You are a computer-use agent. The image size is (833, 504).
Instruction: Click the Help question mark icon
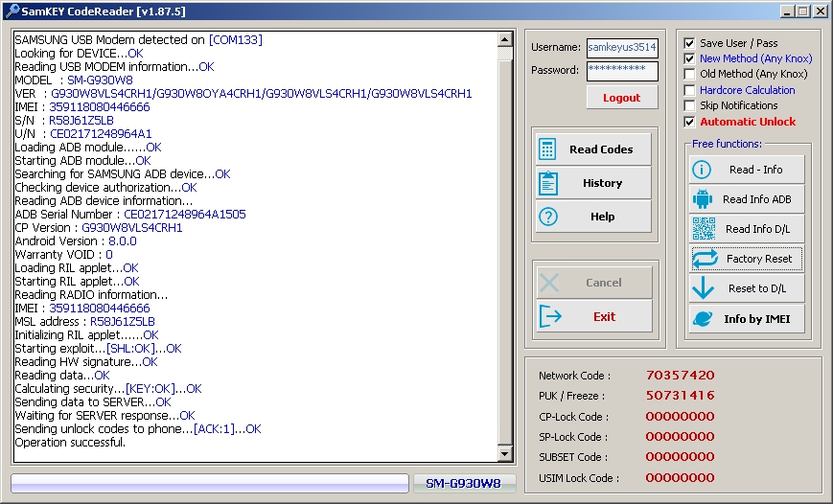[547, 217]
